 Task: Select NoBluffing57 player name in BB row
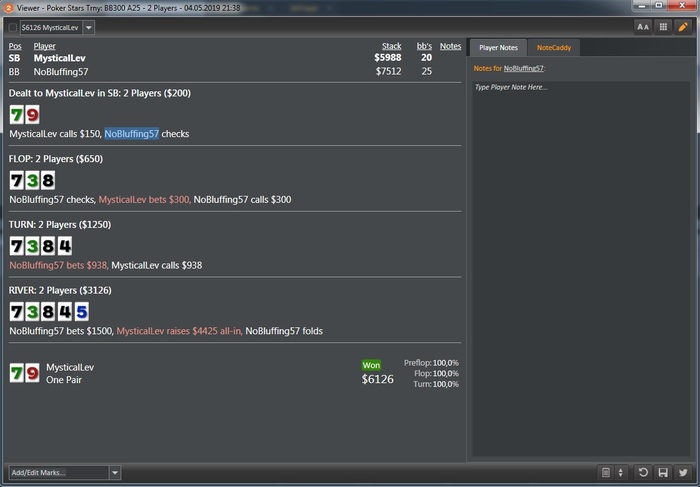61,71
